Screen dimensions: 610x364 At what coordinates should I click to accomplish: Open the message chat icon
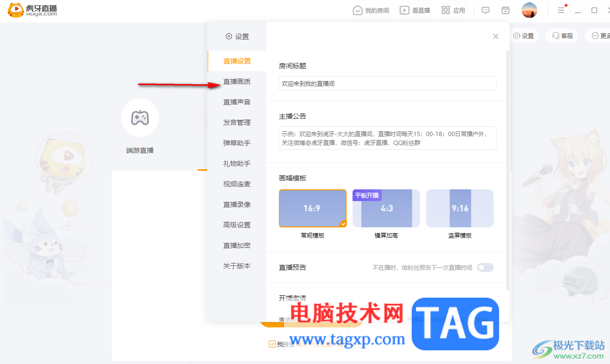(x=486, y=10)
